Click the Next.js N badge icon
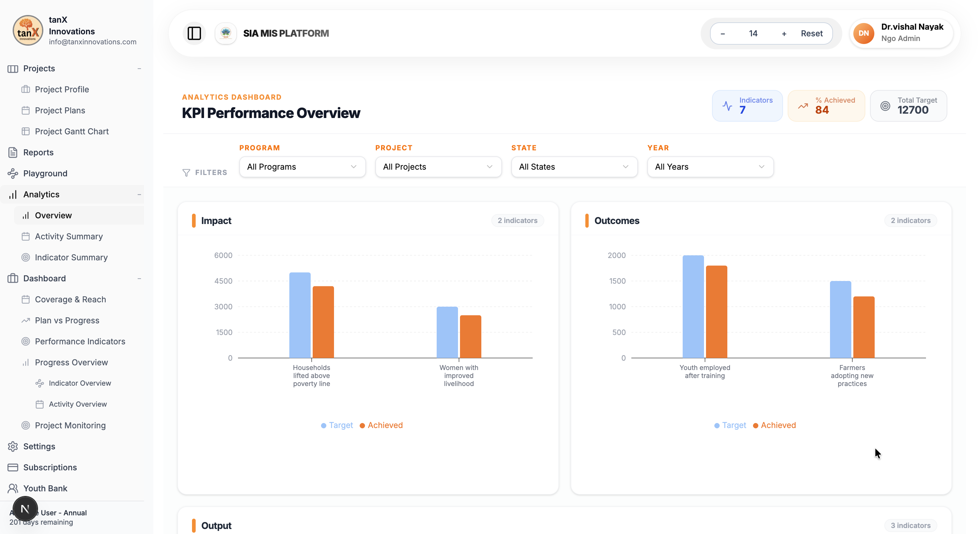This screenshot has width=980, height=534. click(25, 509)
